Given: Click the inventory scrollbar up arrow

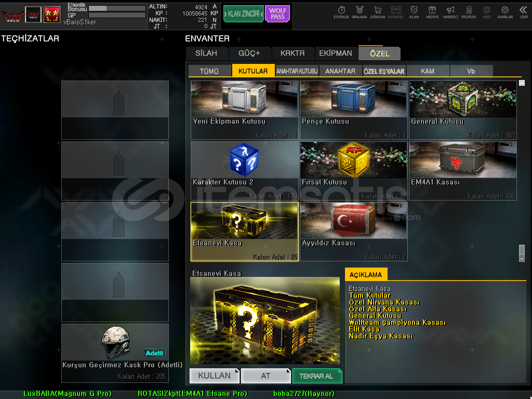Looking at the screenshot, I should 522,83.
